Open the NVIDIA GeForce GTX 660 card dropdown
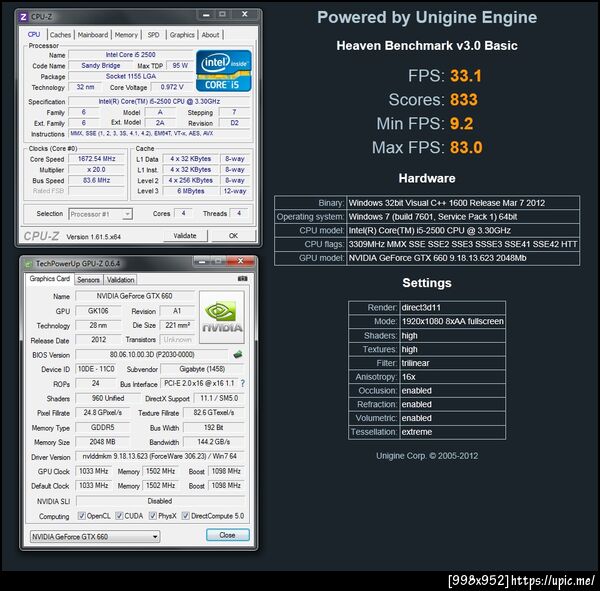 (95, 537)
